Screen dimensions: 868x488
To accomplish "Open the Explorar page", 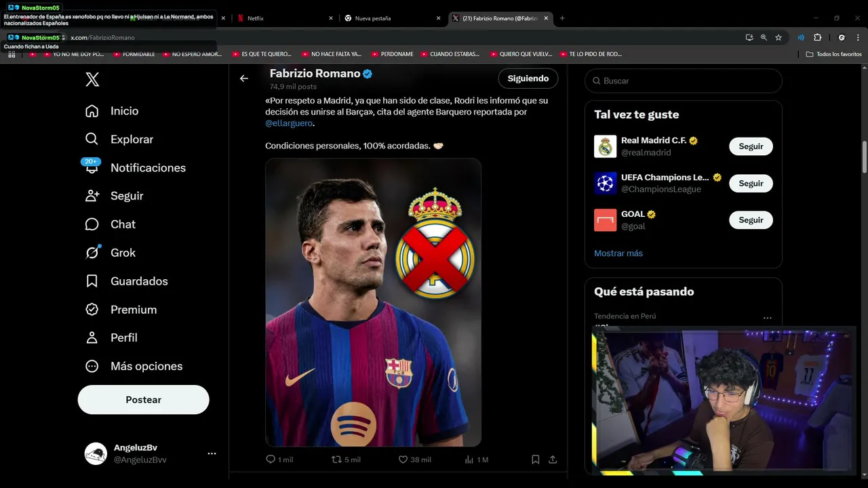I will 119,140.
